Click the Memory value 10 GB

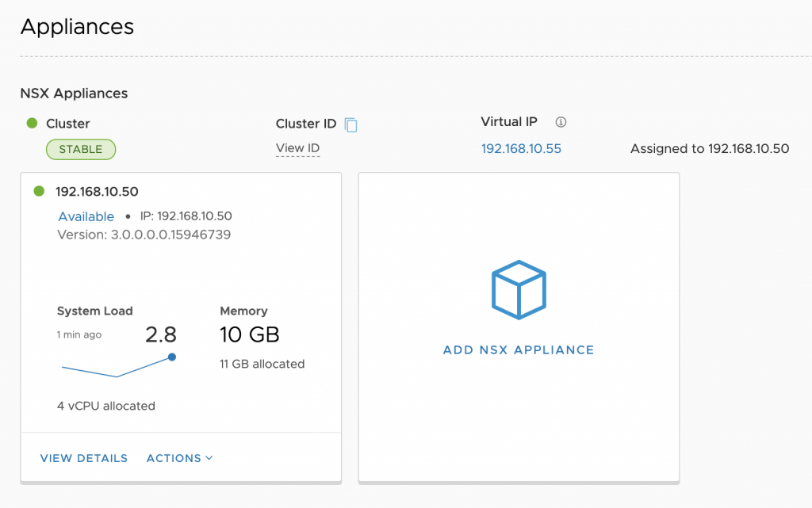[x=250, y=334]
